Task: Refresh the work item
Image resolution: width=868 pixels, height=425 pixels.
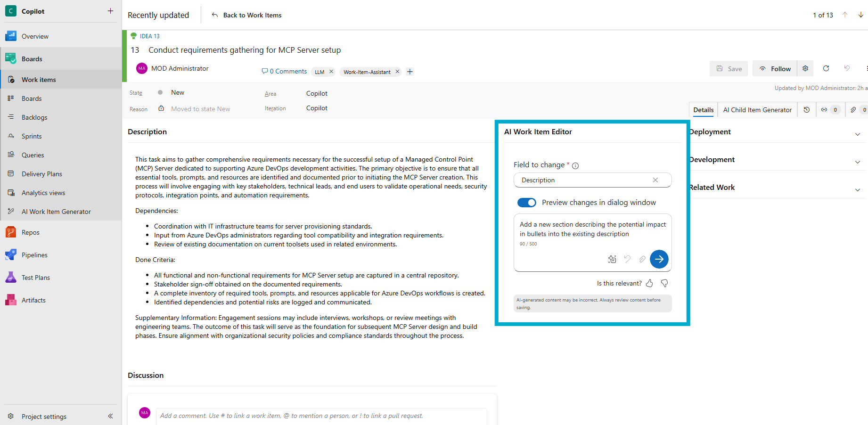Action: click(x=826, y=69)
